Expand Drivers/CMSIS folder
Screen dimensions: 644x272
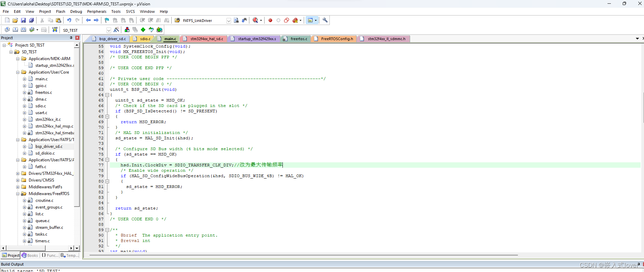click(x=18, y=180)
